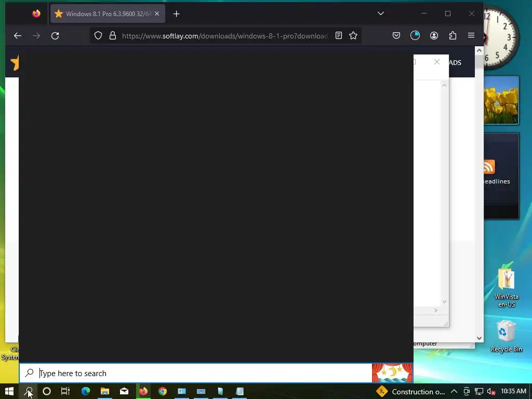Select the Windows 8.1 Pro tab
This screenshot has height=399, width=532.
108,14
